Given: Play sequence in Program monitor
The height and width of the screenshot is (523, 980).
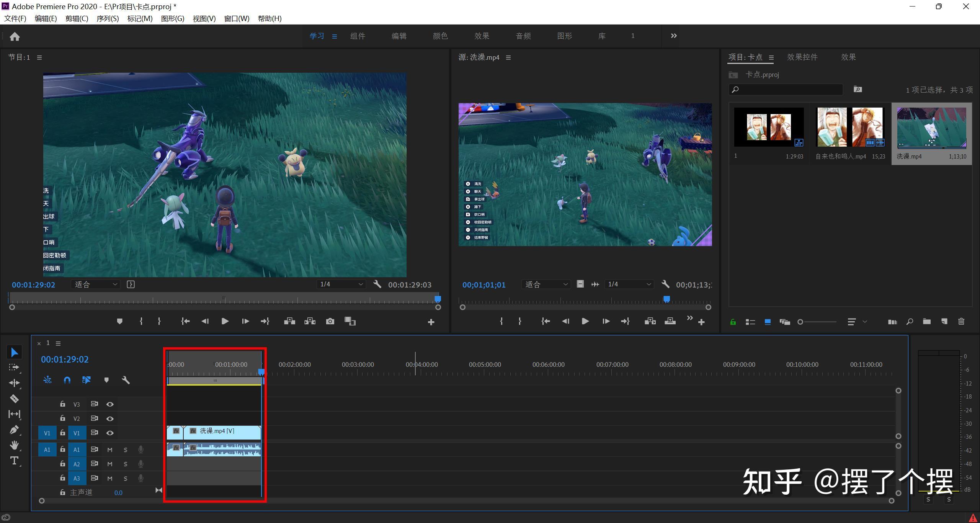Looking at the screenshot, I should (225, 321).
